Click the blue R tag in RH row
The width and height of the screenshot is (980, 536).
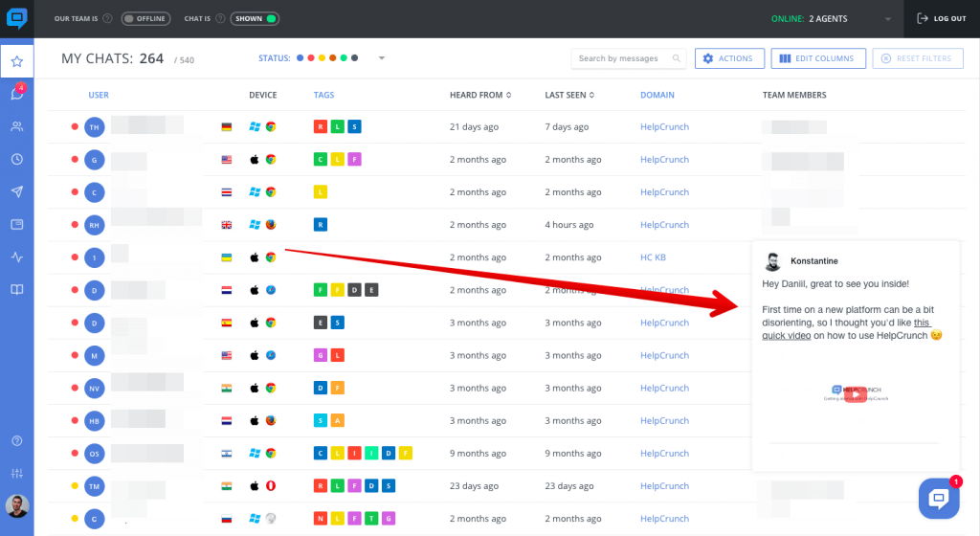click(x=320, y=225)
